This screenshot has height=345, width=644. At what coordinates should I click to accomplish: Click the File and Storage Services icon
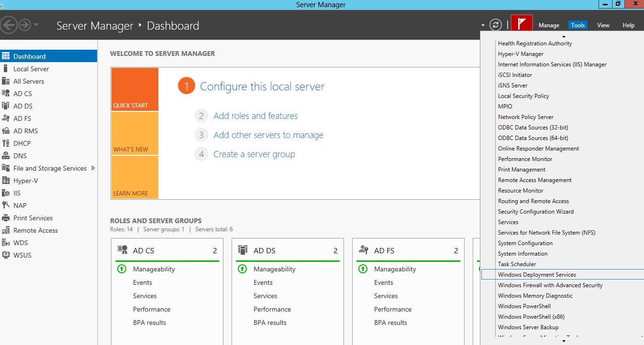click(x=6, y=168)
